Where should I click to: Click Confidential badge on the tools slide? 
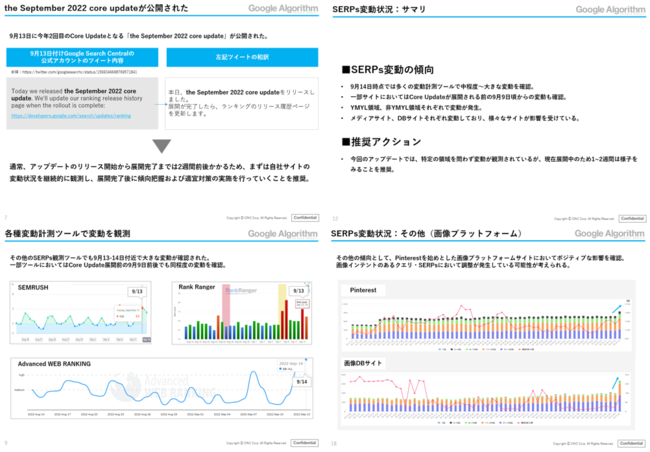coord(305,443)
